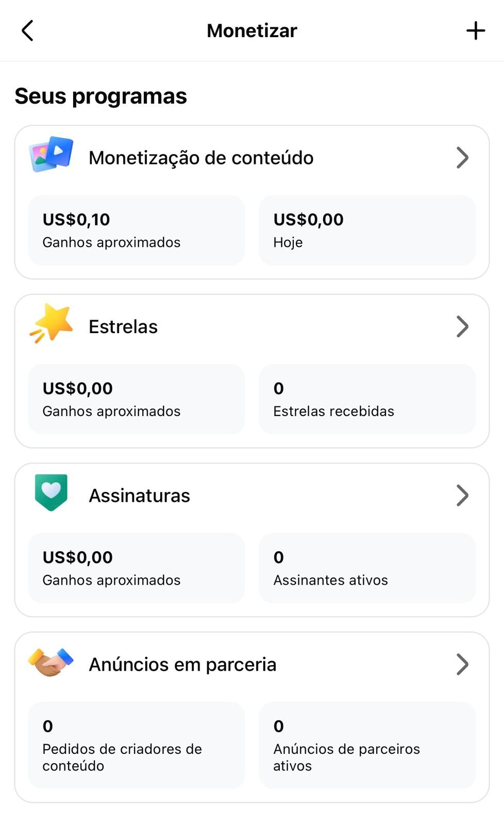Open the Monetização de conteúdo program title
Image resolution: width=504 pixels, height=825 pixels.
coord(201,158)
